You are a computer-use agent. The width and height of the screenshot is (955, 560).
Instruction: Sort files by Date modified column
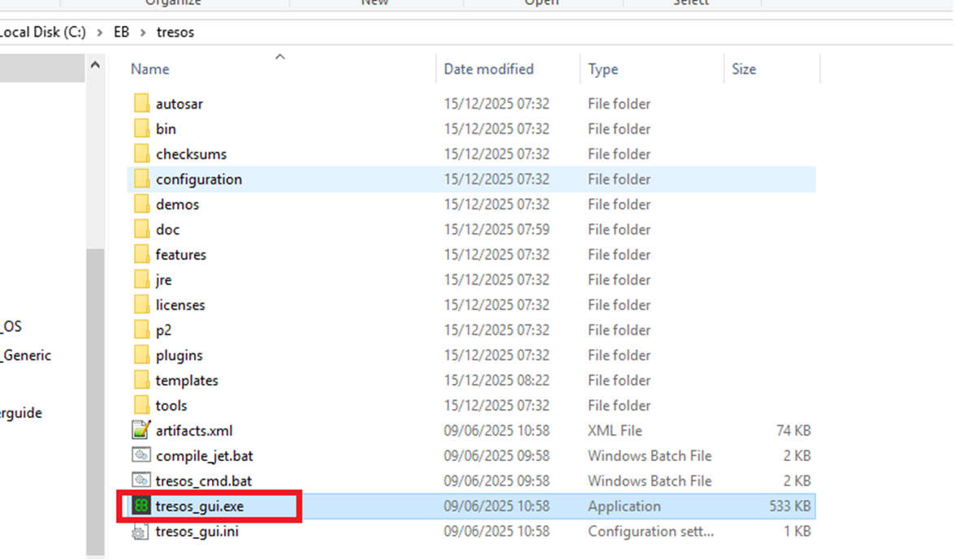click(x=488, y=69)
